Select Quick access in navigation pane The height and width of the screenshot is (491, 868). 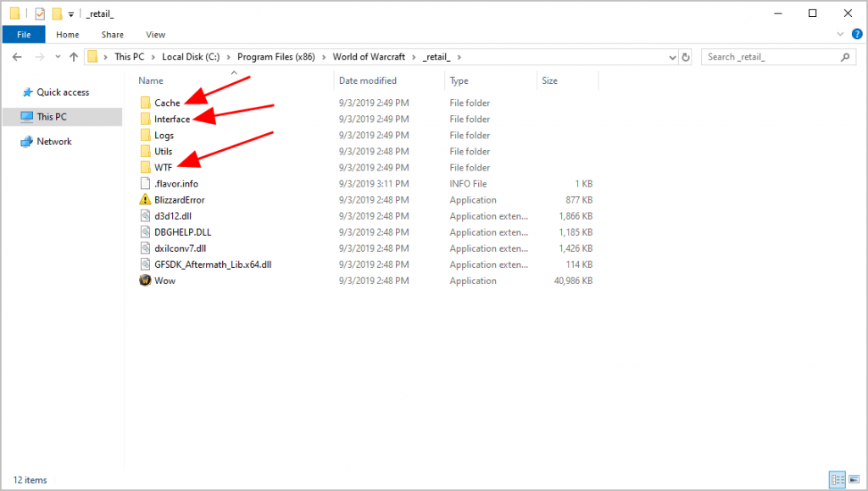[63, 92]
